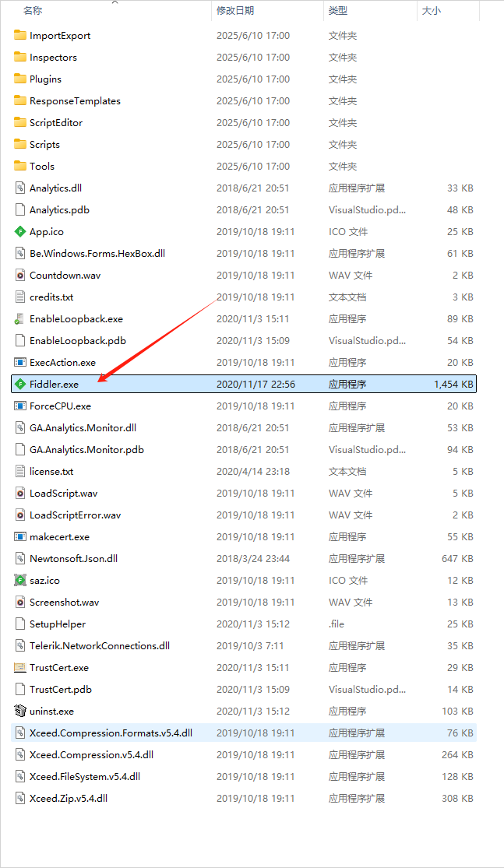This screenshot has width=504, height=868.
Task: Click the 1,454 KB size of Fiddler.exe
Action: 453,385
